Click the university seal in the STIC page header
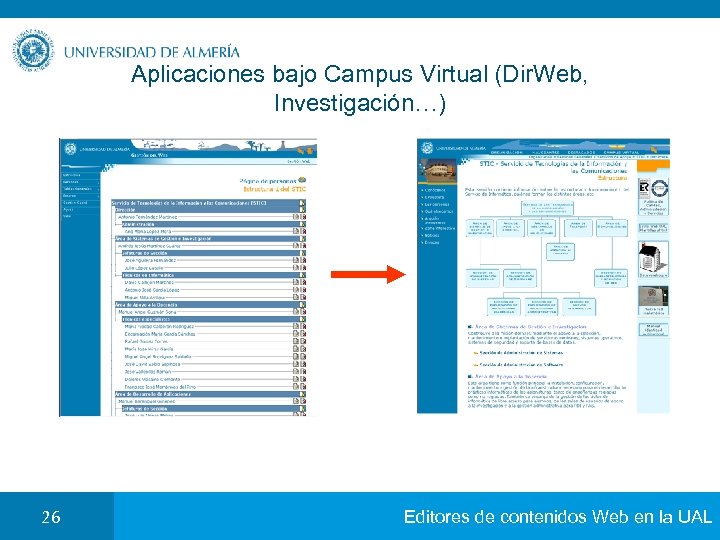 pos(427,148)
